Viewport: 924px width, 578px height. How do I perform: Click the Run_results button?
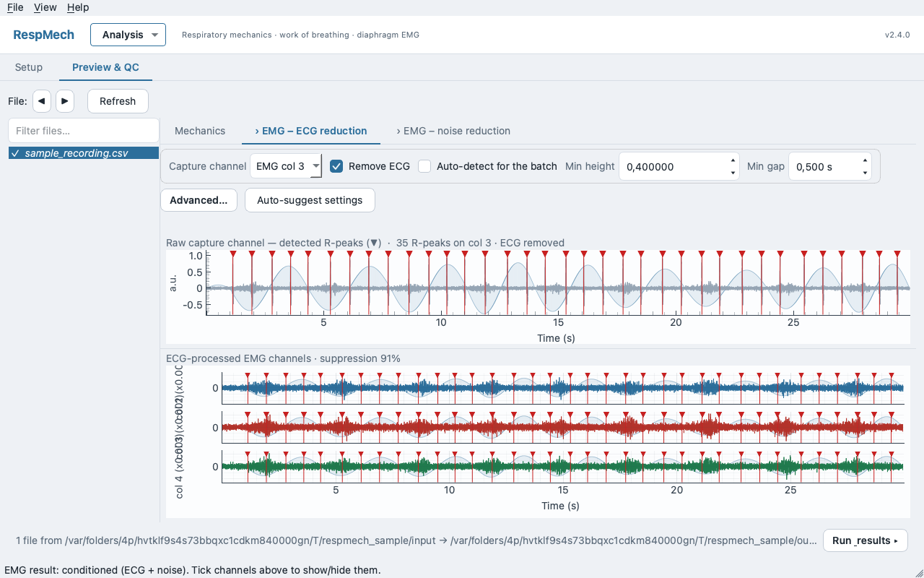pyautogui.click(x=865, y=540)
